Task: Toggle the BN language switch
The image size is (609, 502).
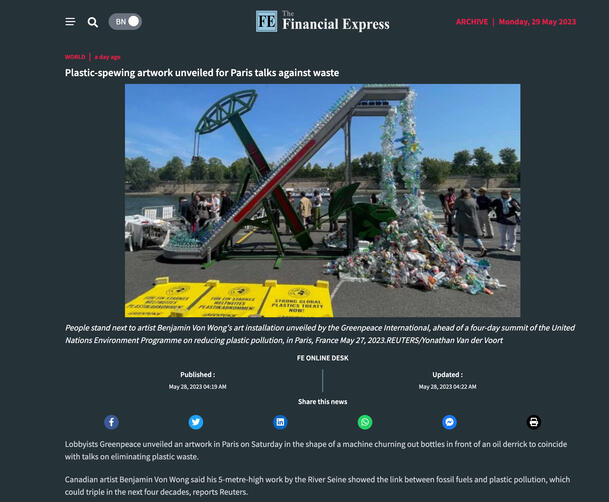Action: coord(125,22)
